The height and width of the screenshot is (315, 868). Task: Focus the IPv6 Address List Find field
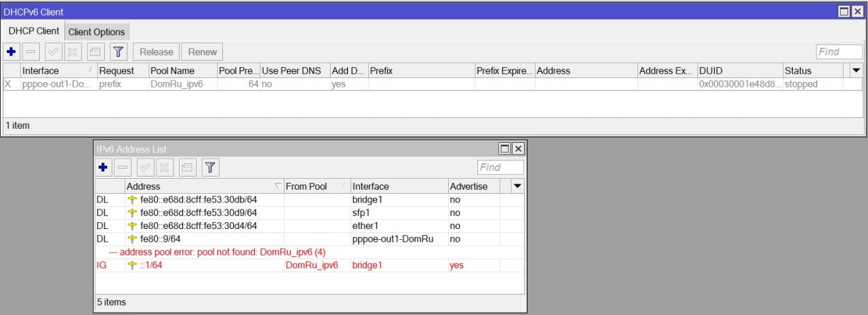pyautogui.click(x=500, y=167)
